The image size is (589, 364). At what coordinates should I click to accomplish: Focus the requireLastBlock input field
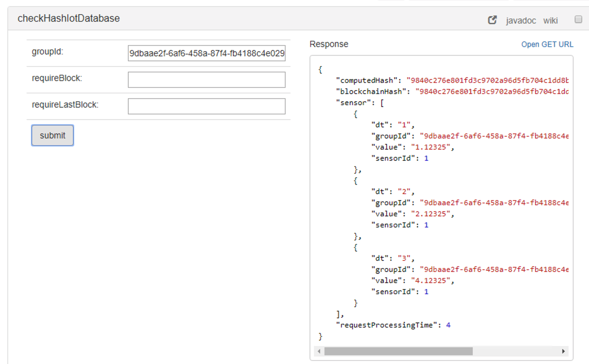(x=206, y=106)
